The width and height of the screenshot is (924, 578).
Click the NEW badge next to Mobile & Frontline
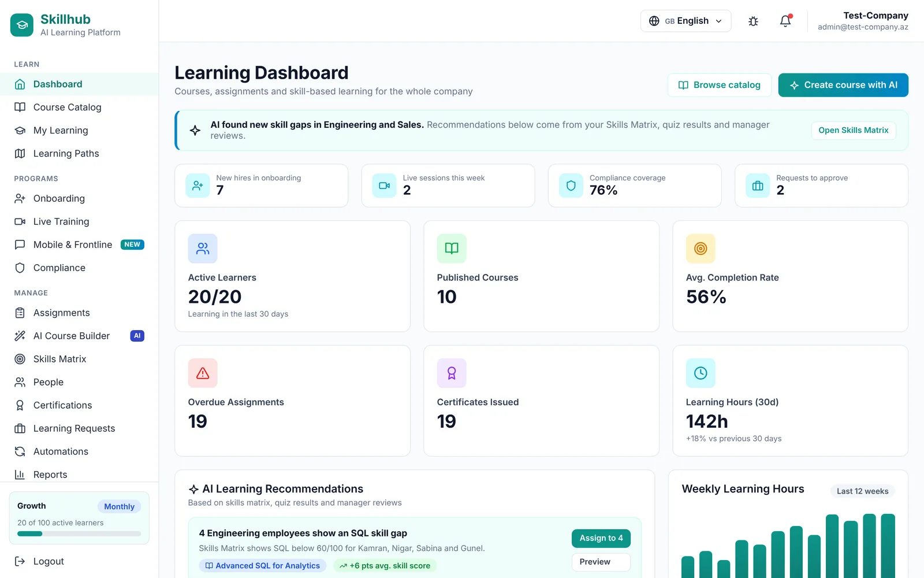point(132,244)
